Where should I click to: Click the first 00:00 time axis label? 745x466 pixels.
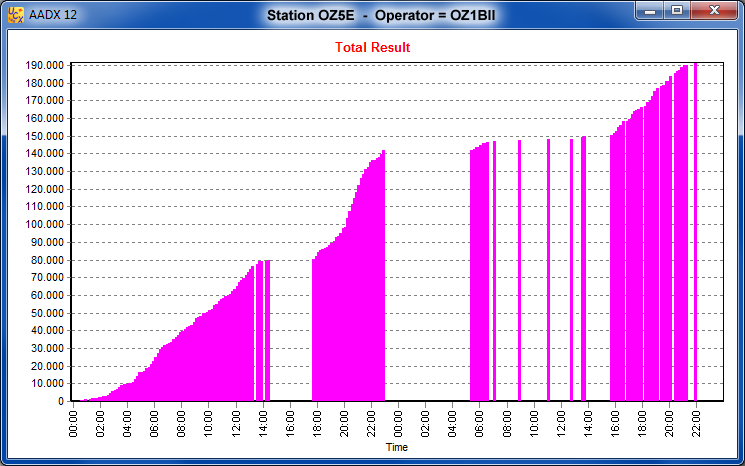[73, 419]
